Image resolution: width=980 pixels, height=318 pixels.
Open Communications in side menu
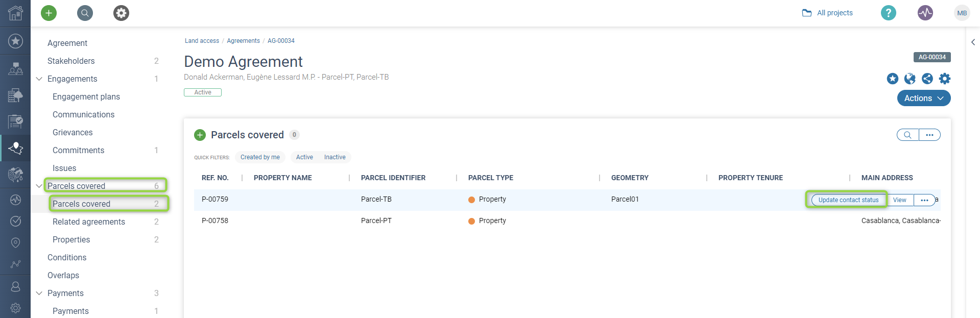84,114
